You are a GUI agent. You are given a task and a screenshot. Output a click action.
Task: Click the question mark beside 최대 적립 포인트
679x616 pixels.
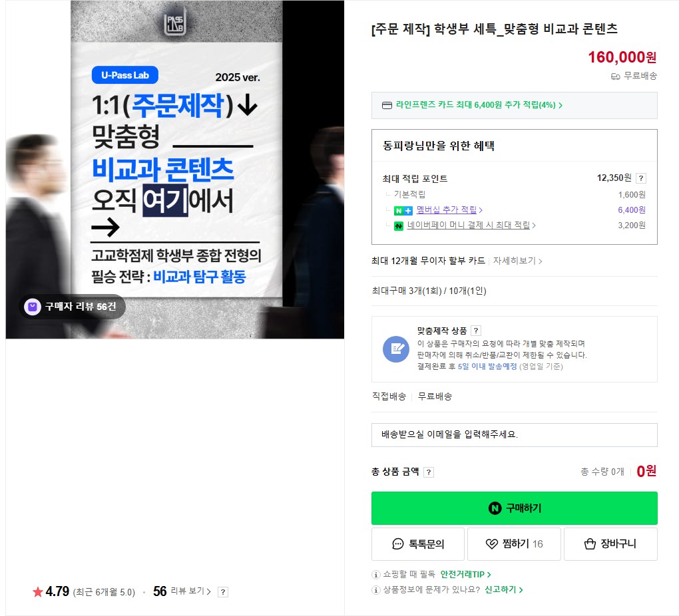tap(641, 178)
